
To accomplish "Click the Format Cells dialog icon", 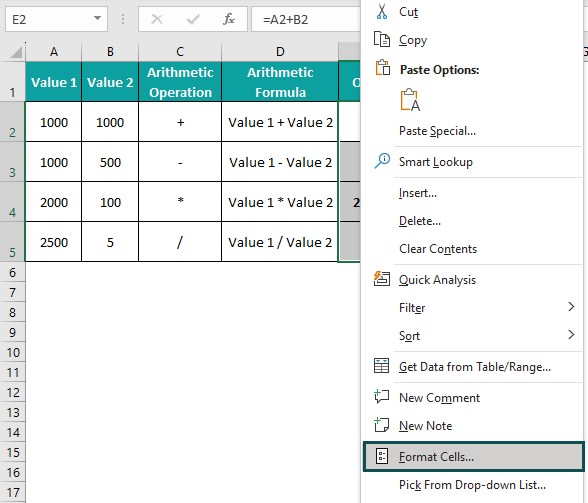I will click(x=382, y=456).
